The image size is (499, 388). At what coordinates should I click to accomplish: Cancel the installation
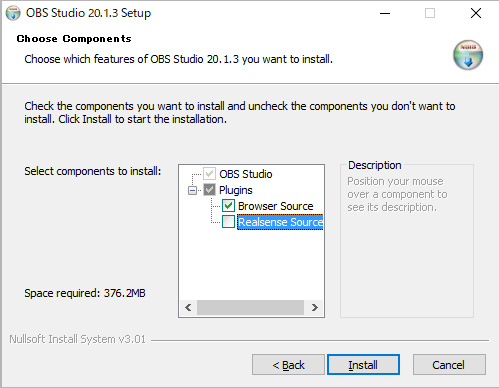(449, 365)
